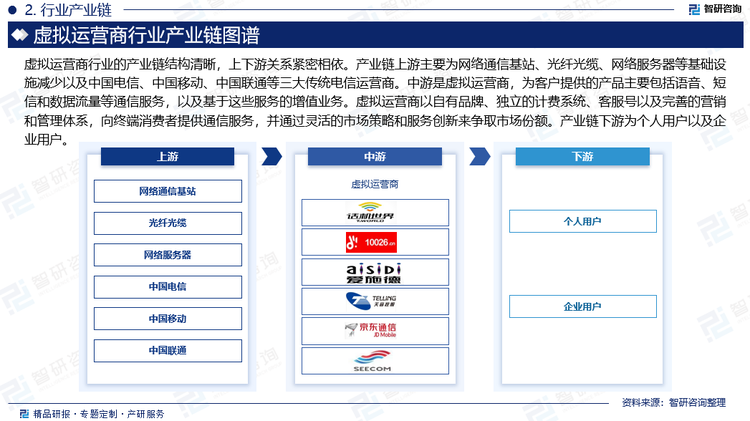Viewport: 750px width, 421px height.
Task: Click the small logo beside 精品研报 footer
Action: pyautogui.click(x=24, y=414)
